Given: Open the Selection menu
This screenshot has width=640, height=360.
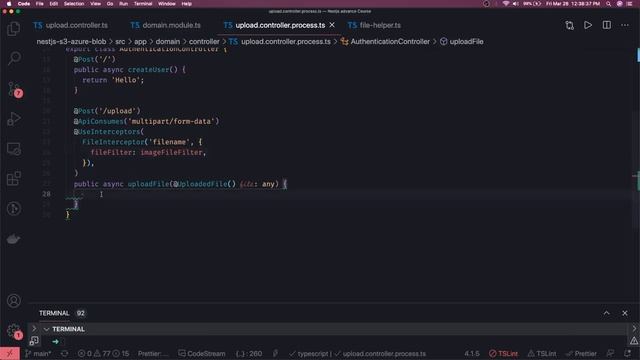Looking at the screenshot, I should (x=73, y=4).
